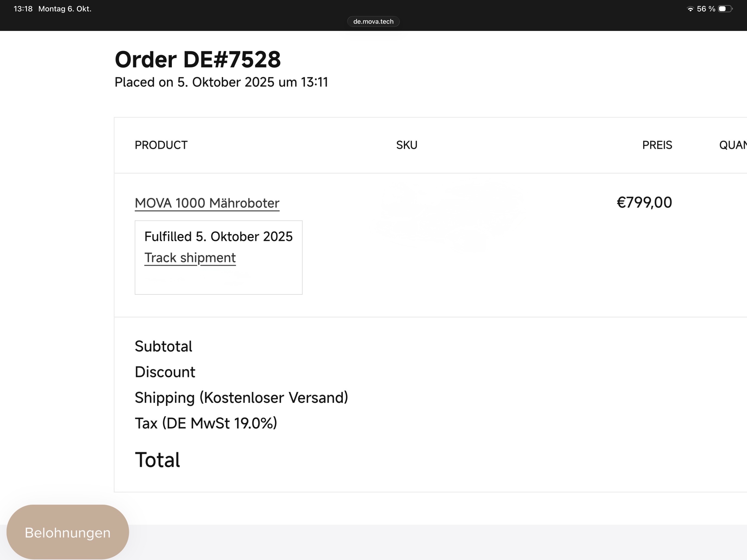Click the Order DE#7528 heading
This screenshot has height=560, width=747.
[x=198, y=60]
